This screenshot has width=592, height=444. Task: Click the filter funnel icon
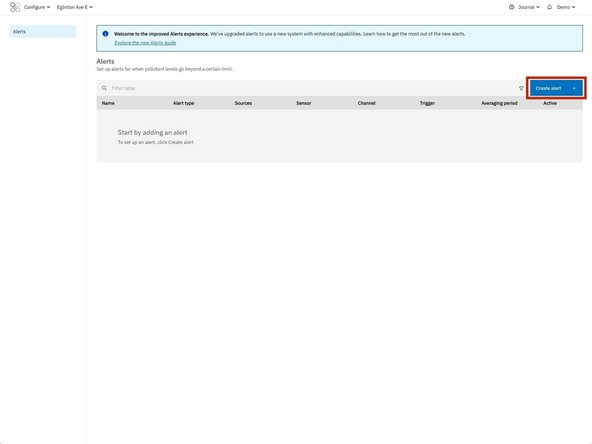click(x=521, y=88)
